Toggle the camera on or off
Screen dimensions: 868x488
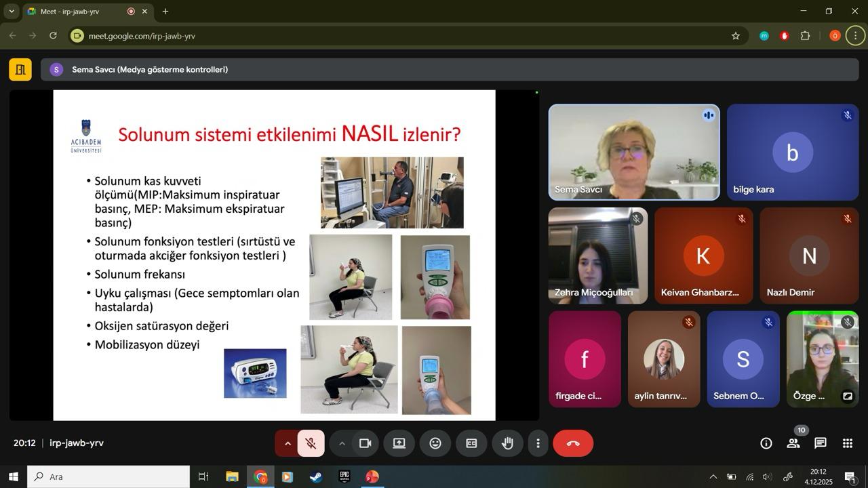pos(365,443)
